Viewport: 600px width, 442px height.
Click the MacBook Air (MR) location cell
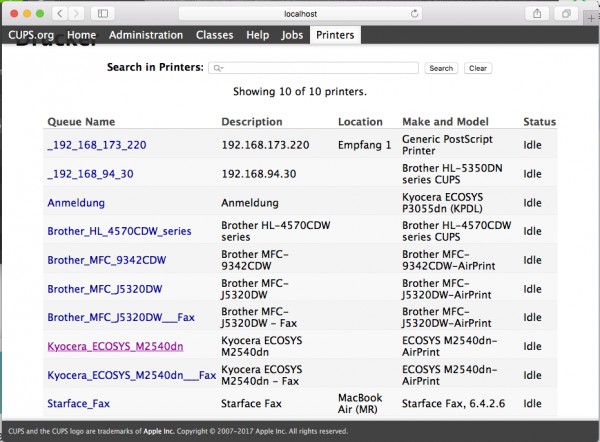click(360, 403)
